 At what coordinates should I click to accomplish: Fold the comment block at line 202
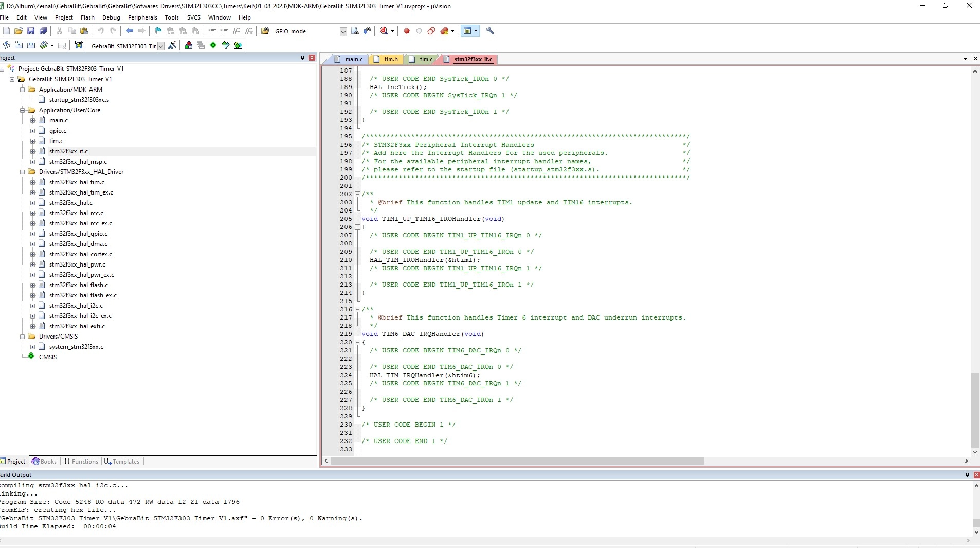[357, 194]
